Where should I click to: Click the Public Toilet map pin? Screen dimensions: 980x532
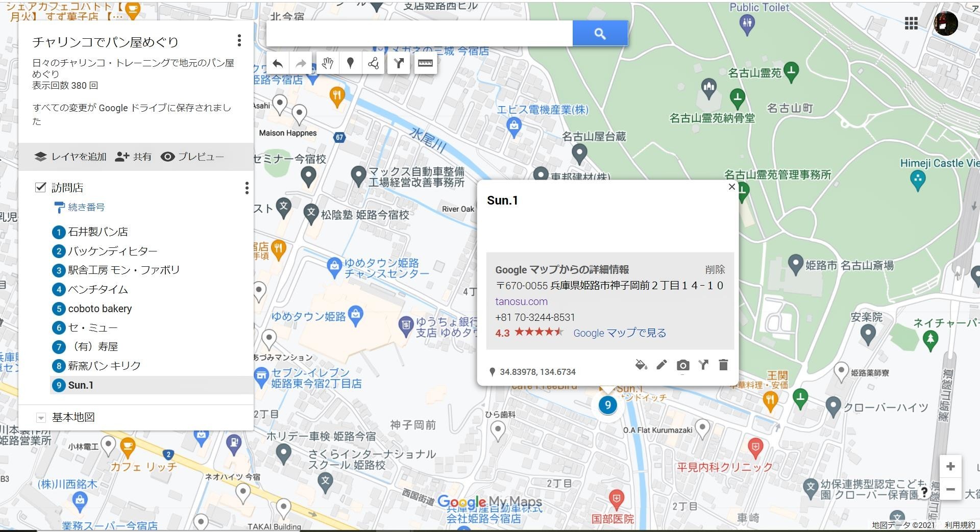[x=747, y=24]
